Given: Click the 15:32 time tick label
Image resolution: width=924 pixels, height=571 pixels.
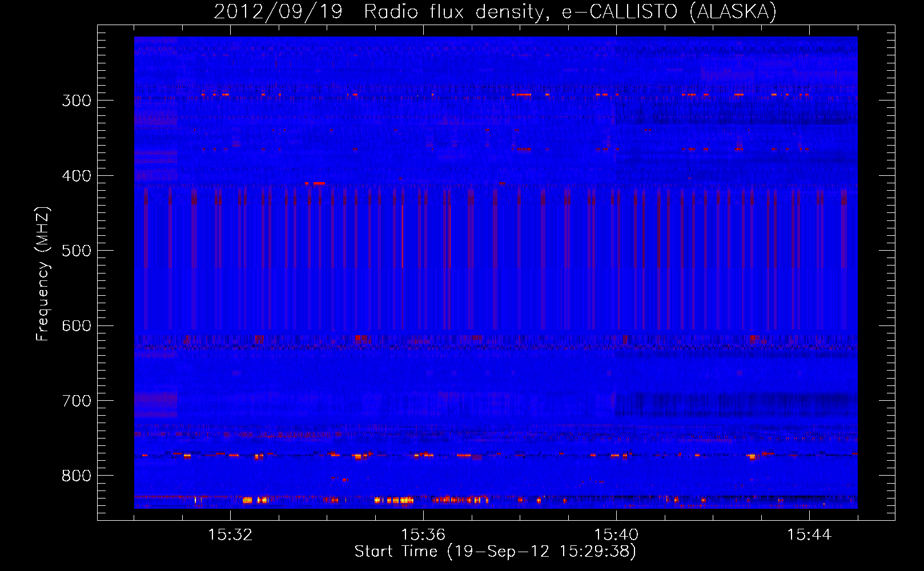Looking at the screenshot, I should 230,535.
